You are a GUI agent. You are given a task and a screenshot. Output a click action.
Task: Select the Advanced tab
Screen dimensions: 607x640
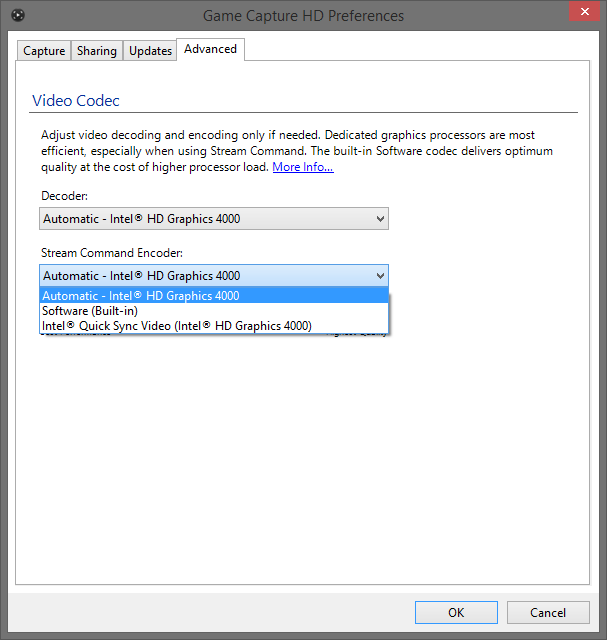[x=210, y=50]
